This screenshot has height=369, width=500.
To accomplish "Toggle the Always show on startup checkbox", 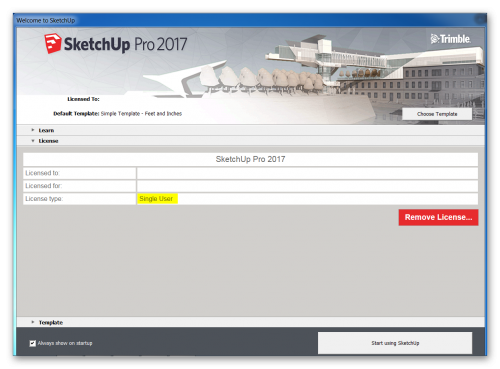I will click(x=32, y=343).
